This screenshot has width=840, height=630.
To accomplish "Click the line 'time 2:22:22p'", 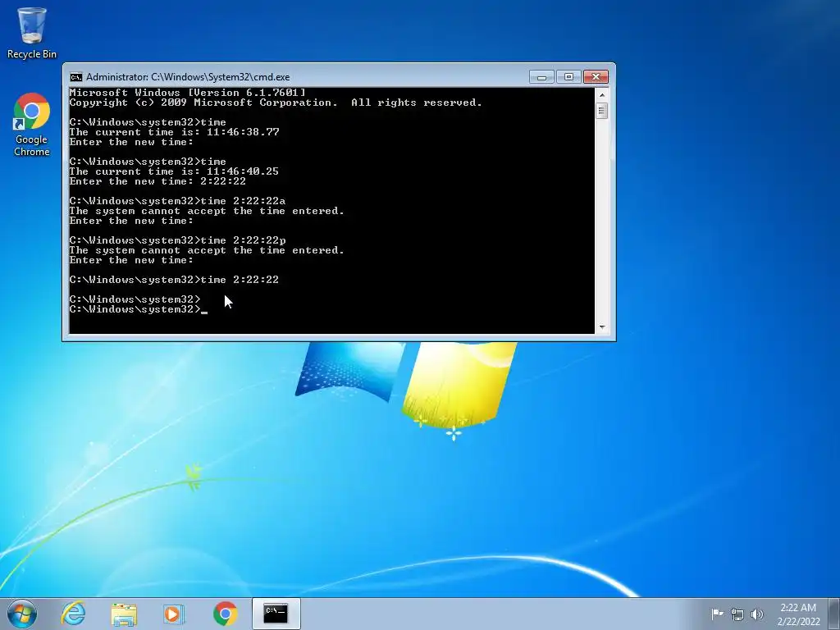I will (177, 240).
